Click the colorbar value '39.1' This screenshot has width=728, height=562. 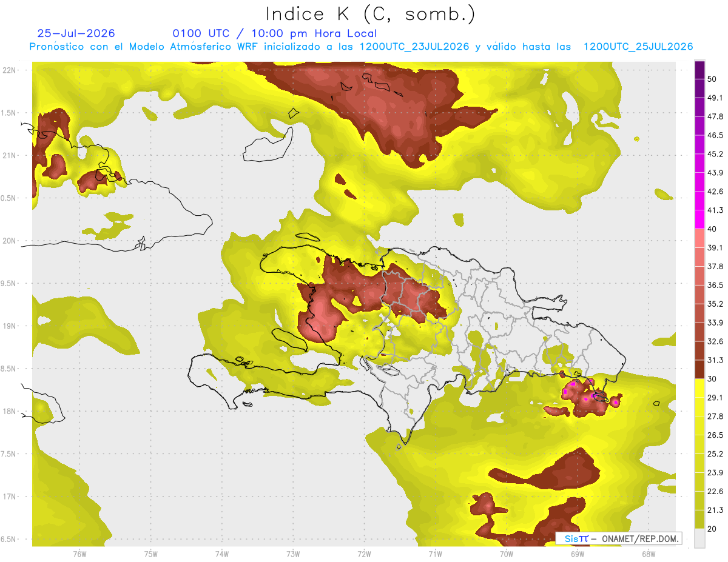coord(715,247)
